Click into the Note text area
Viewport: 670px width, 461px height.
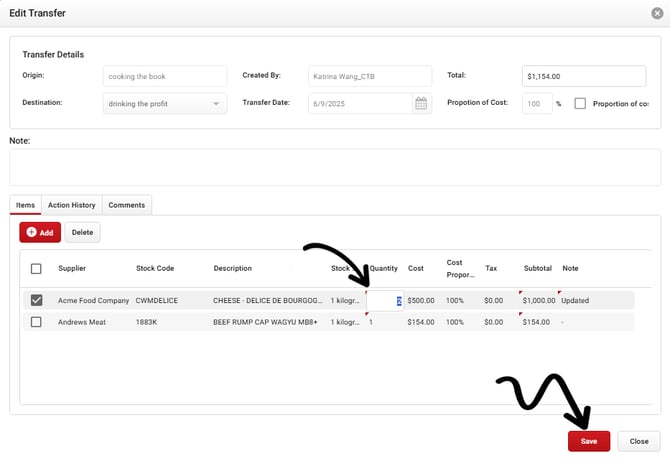point(335,167)
